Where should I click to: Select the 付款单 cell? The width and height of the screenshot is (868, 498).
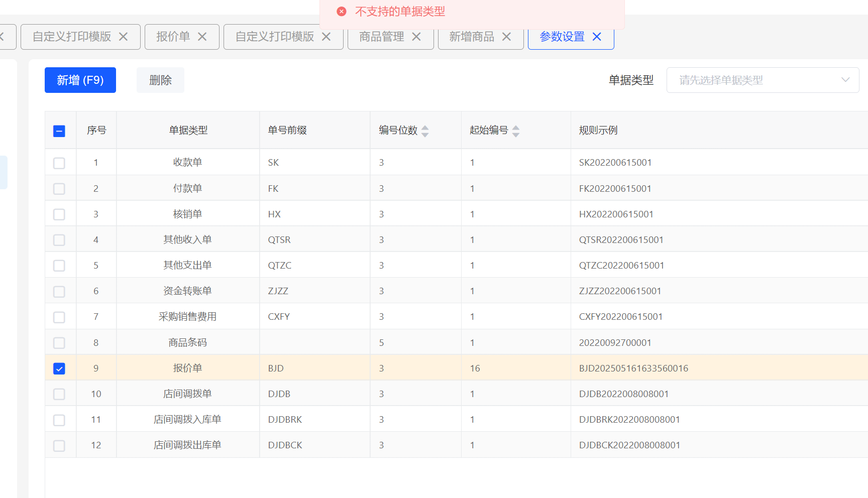click(188, 188)
